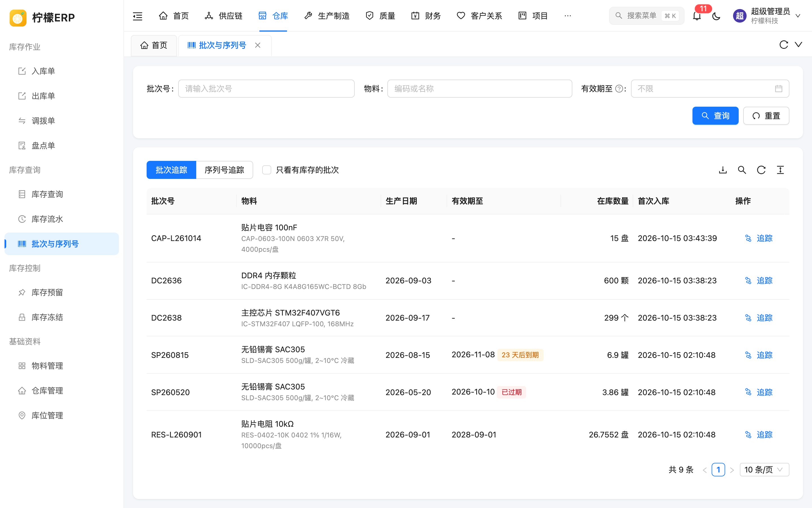Open the notification bell with 11 badge
This screenshot has height=508, width=812.
(697, 16)
